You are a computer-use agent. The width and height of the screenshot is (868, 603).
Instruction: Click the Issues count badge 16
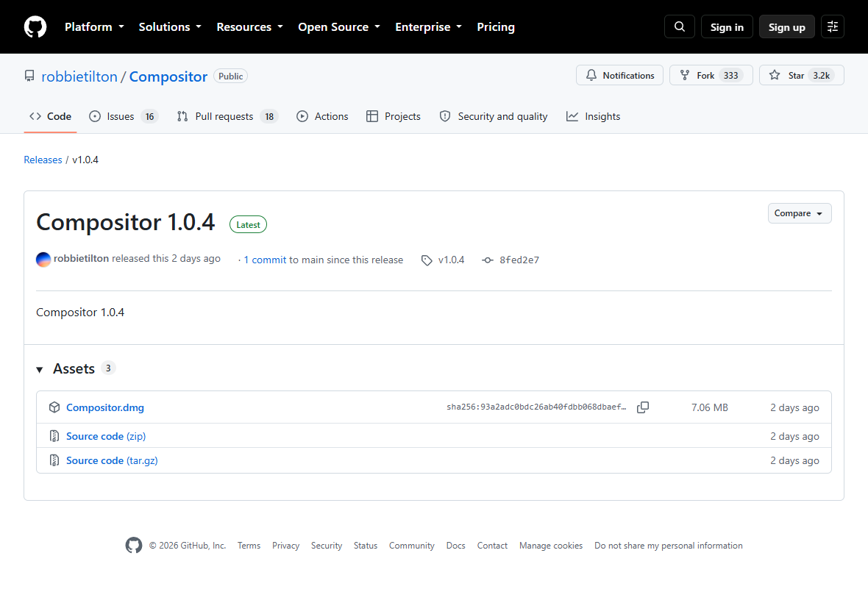149,116
